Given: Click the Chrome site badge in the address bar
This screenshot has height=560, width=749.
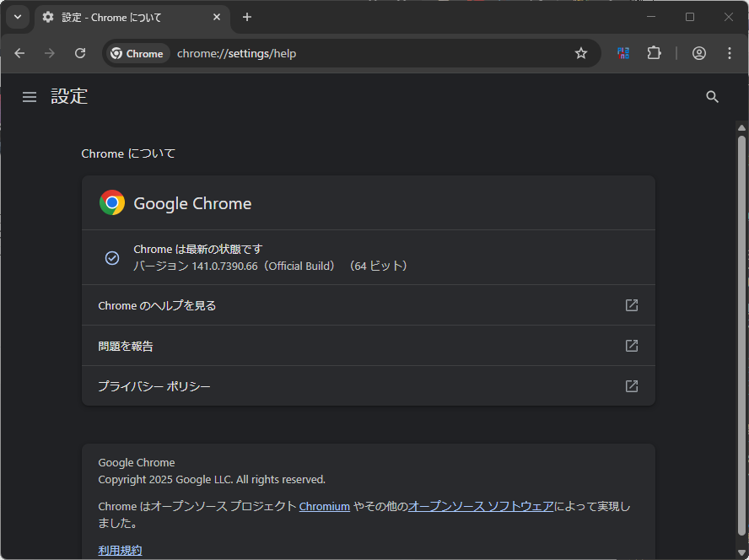Looking at the screenshot, I should pos(137,52).
